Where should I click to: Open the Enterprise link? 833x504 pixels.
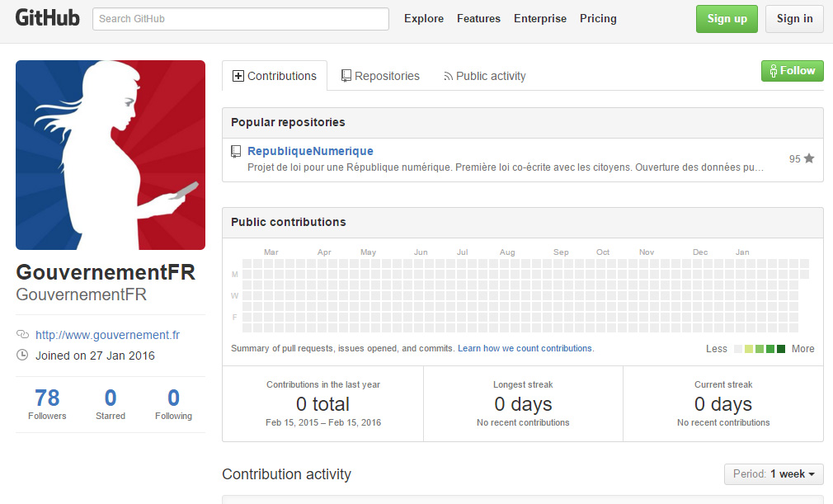coord(539,19)
